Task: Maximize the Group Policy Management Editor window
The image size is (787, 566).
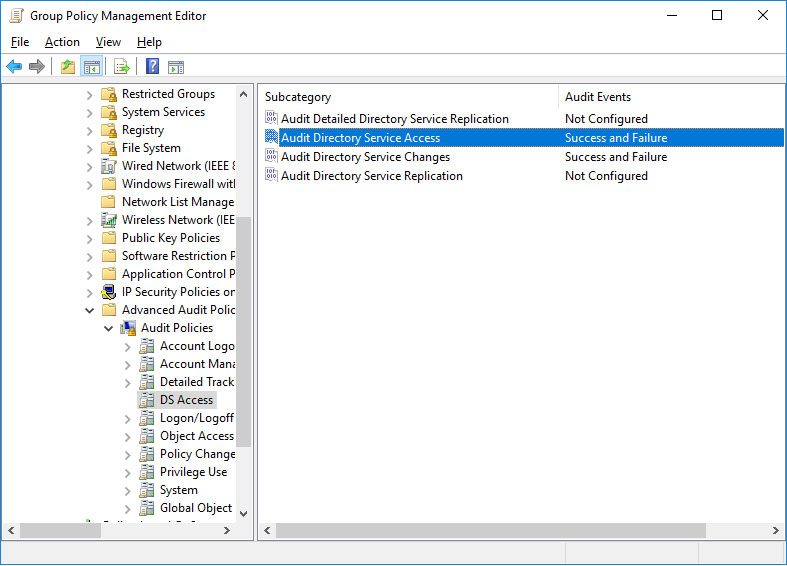Action: tap(717, 16)
